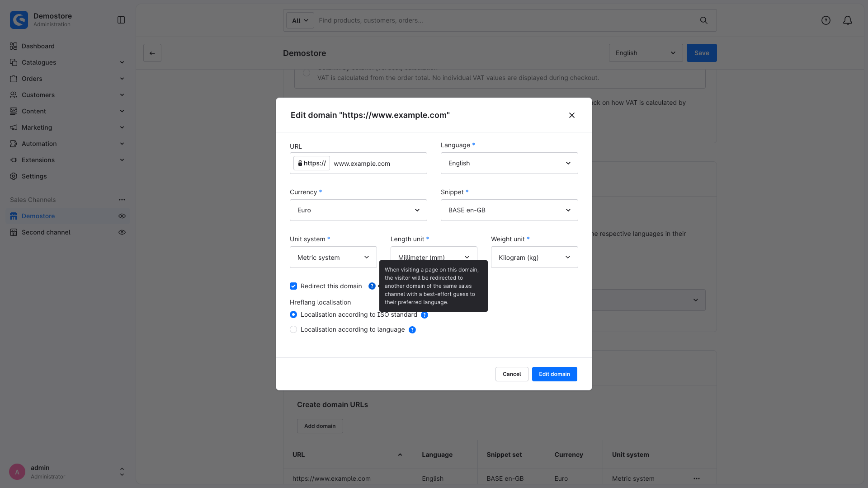Open the Extensions menu
Viewport: 868px width, 488px height.
tap(68, 160)
